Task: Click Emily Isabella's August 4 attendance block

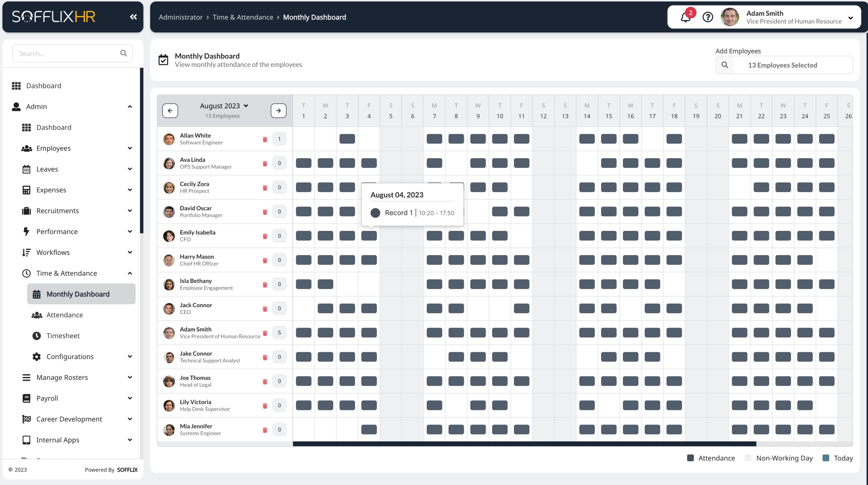Action: click(369, 236)
